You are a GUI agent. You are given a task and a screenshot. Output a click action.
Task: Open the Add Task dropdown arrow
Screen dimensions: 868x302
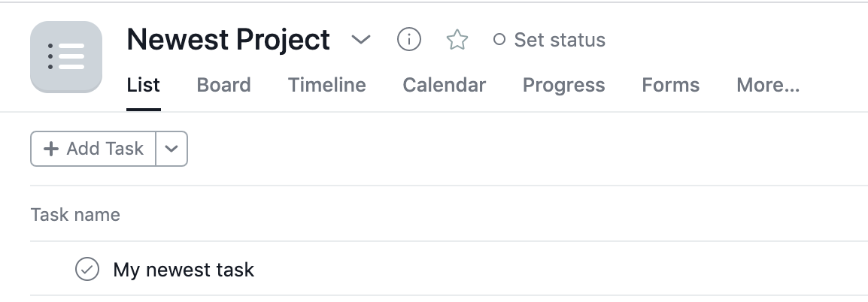(x=171, y=148)
